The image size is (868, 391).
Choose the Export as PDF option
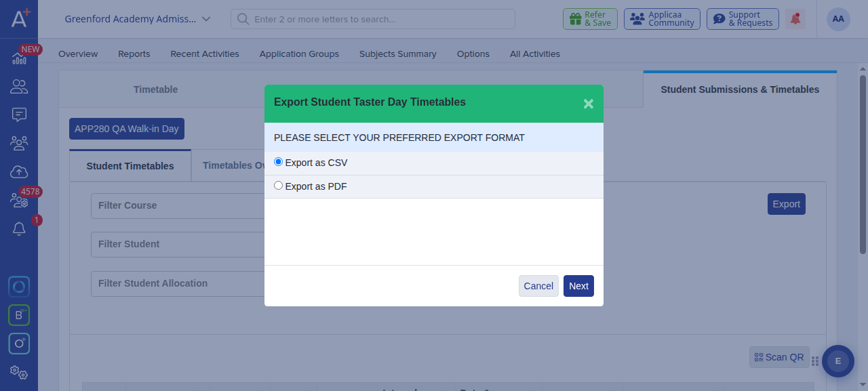click(x=278, y=186)
